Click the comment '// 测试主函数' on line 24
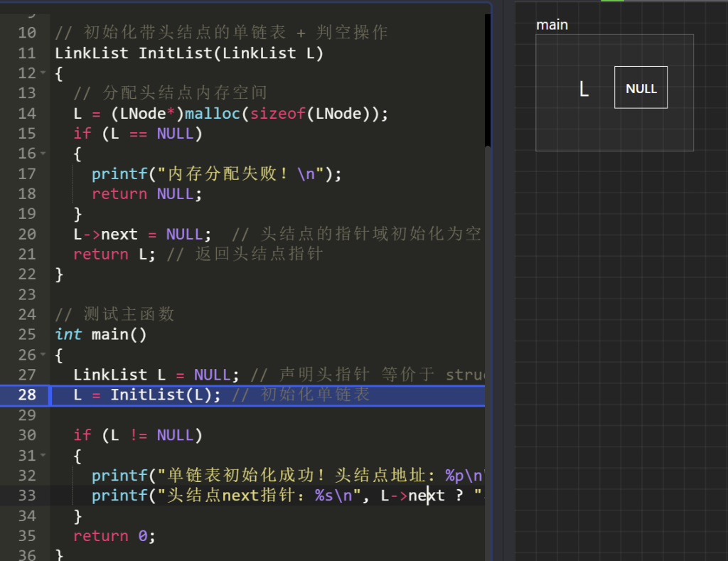 (x=114, y=314)
